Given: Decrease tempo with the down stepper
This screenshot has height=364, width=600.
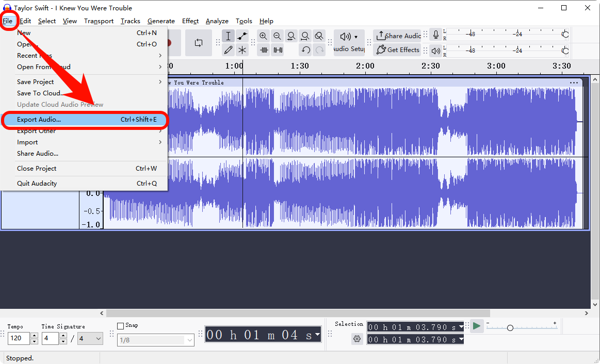Looking at the screenshot, I should [x=34, y=341].
